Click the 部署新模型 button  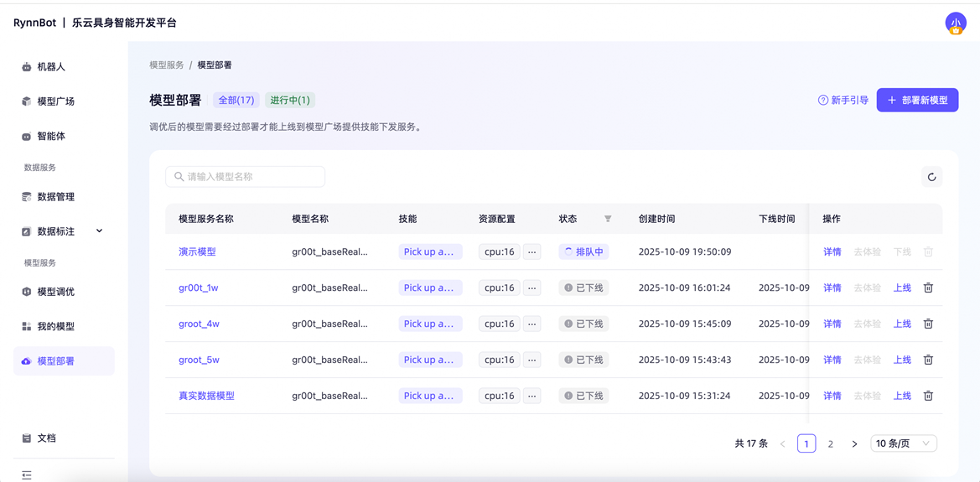click(x=917, y=100)
